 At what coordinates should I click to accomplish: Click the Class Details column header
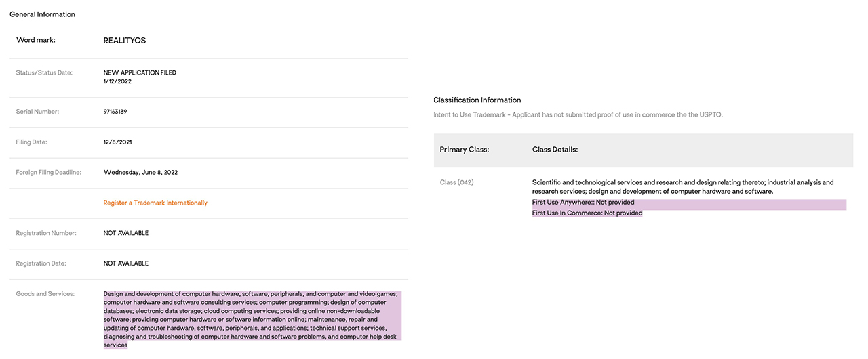[555, 150]
